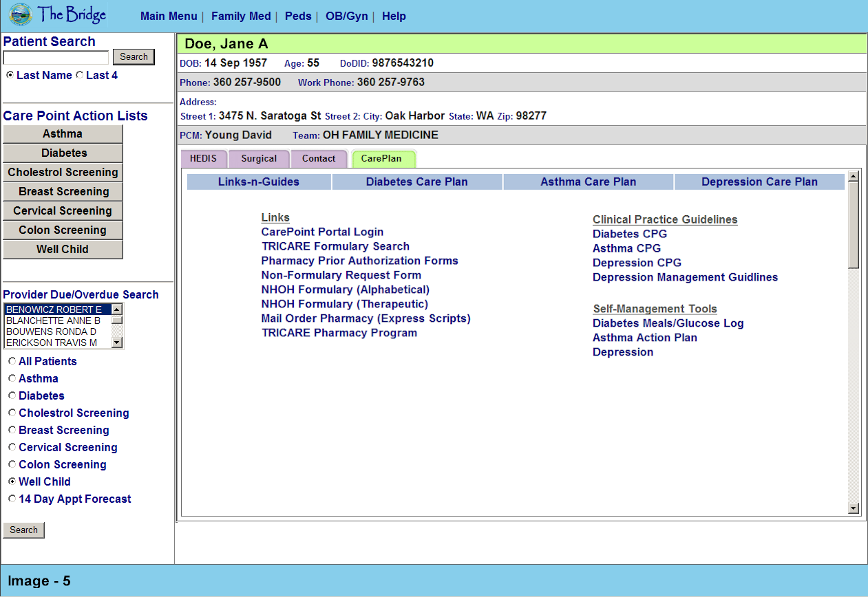Open Depression self-management tool link
868x597 pixels.
(x=623, y=352)
